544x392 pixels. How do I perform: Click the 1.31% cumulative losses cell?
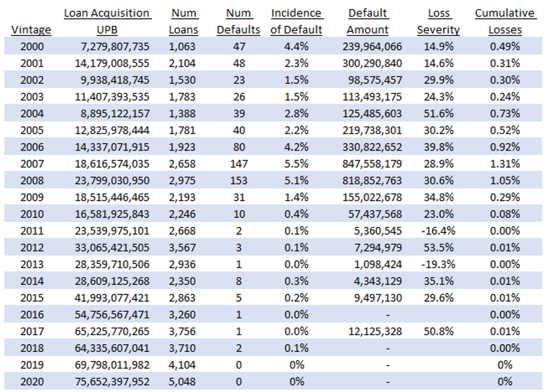[505, 164]
